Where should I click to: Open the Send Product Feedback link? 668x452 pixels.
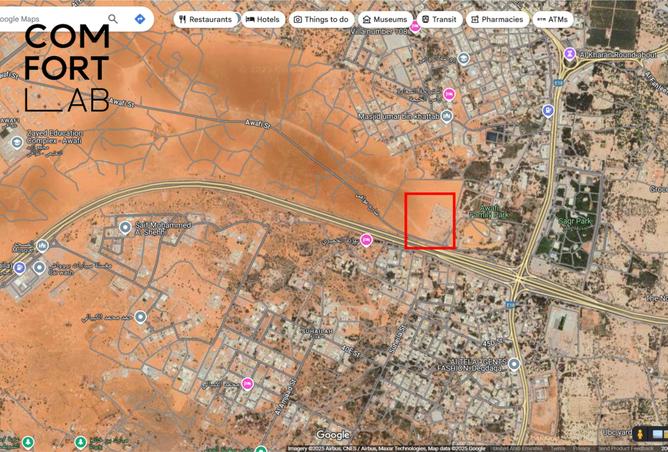(597, 448)
